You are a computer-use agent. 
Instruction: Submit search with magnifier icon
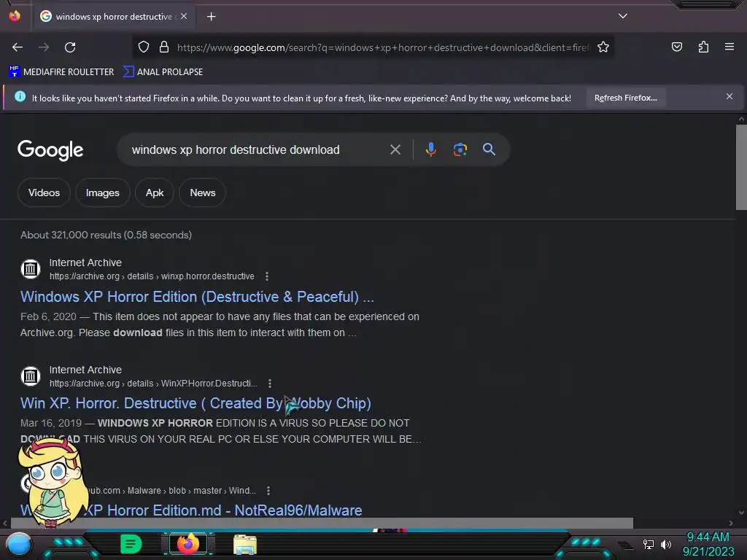(x=489, y=149)
